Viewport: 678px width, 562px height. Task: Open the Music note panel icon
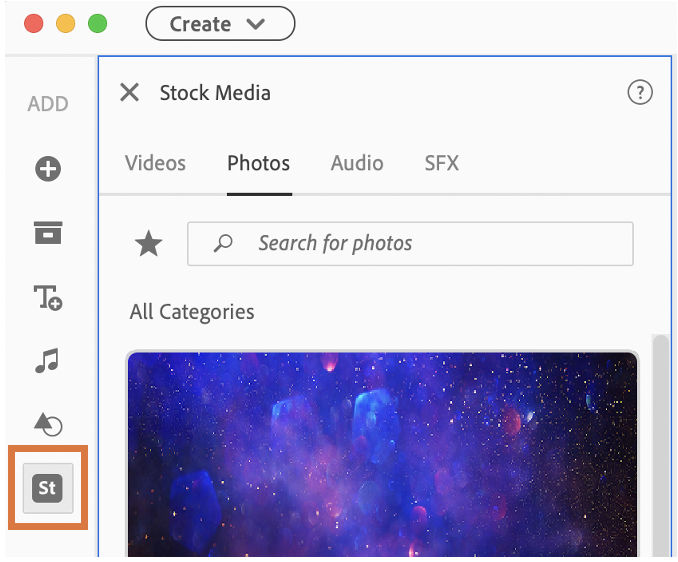tap(47, 360)
